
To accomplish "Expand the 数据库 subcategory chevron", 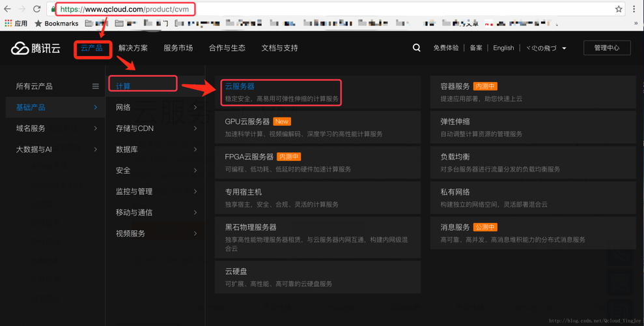I will coord(195,149).
